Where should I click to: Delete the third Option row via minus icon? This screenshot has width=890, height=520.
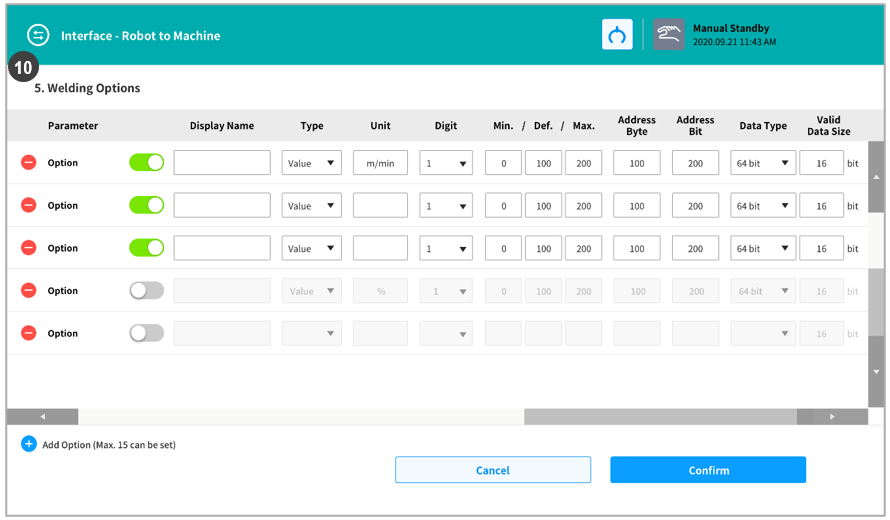tap(29, 248)
